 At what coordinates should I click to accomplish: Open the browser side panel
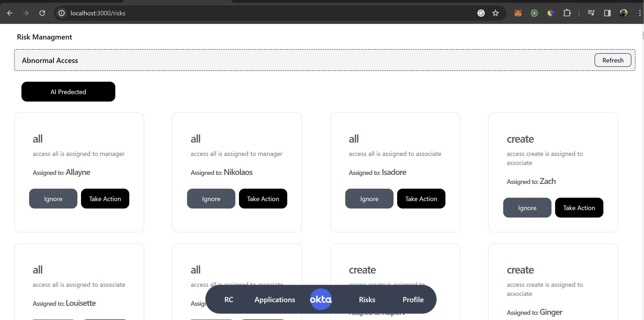pyautogui.click(x=607, y=13)
